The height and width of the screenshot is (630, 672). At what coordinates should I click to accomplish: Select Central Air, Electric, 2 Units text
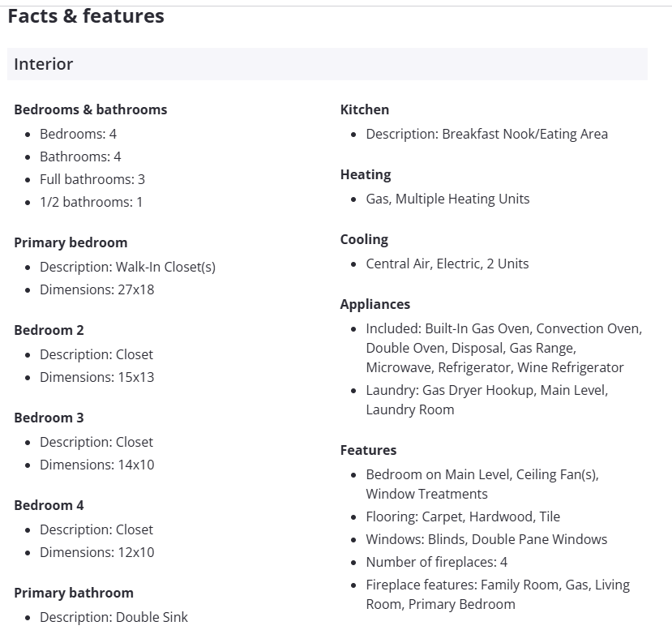[447, 264]
